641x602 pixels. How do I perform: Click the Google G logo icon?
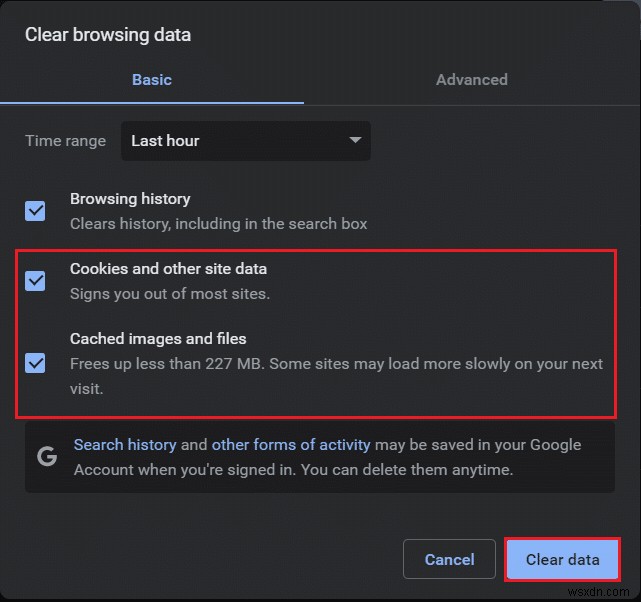pyautogui.click(x=46, y=457)
